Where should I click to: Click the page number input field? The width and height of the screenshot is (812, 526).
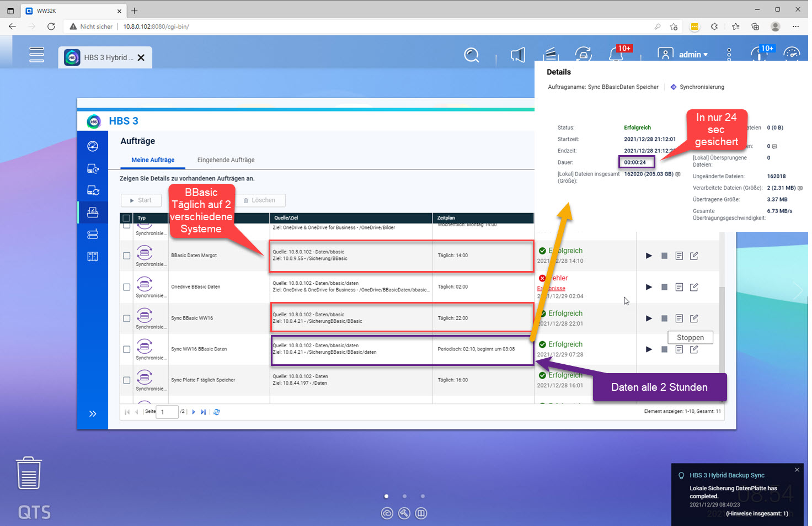[x=167, y=412]
